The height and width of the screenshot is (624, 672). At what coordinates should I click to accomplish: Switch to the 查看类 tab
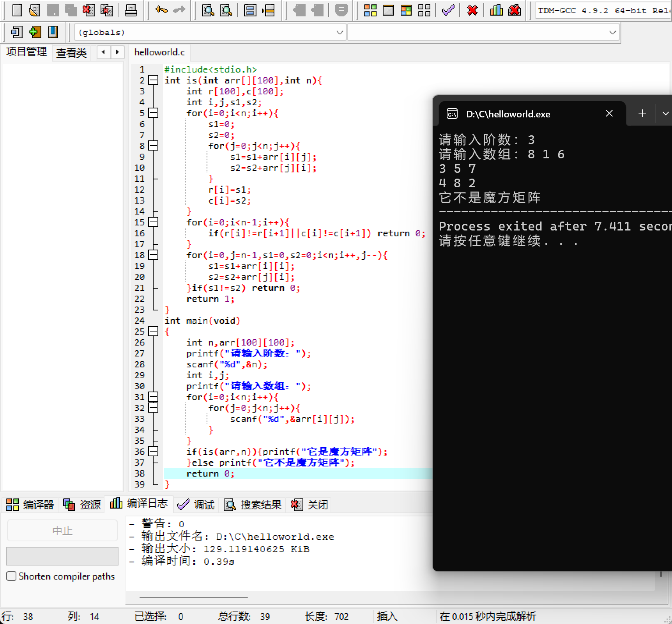(x=71, y=53)
